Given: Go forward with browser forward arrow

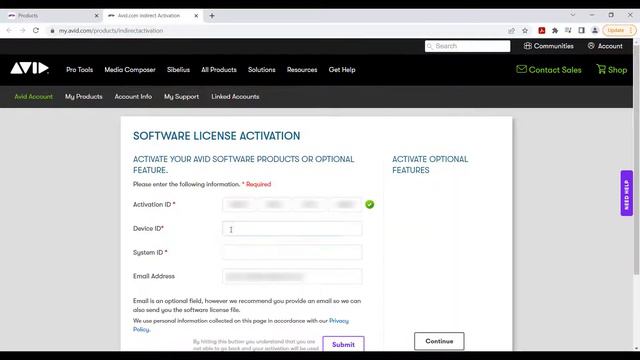Looking at the screenshot, I should [22, 30].
